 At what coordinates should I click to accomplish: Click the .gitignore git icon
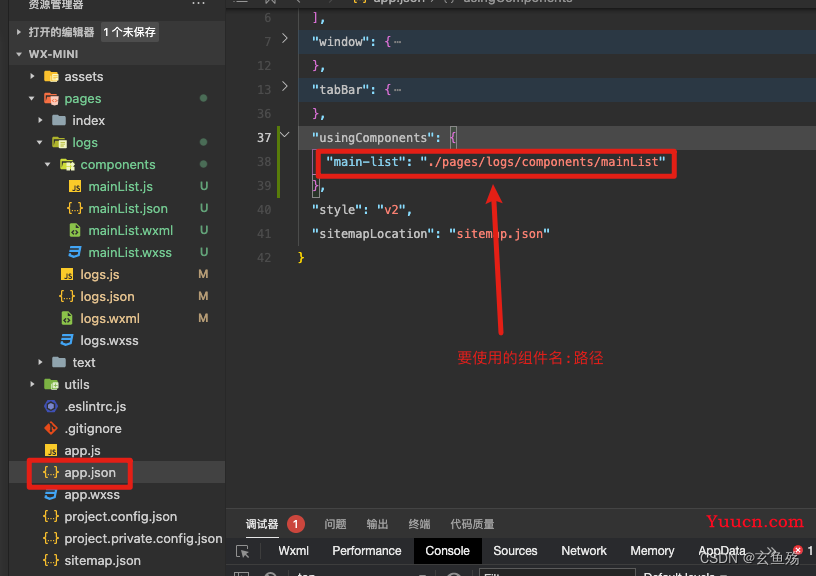(x=51, y=428)
